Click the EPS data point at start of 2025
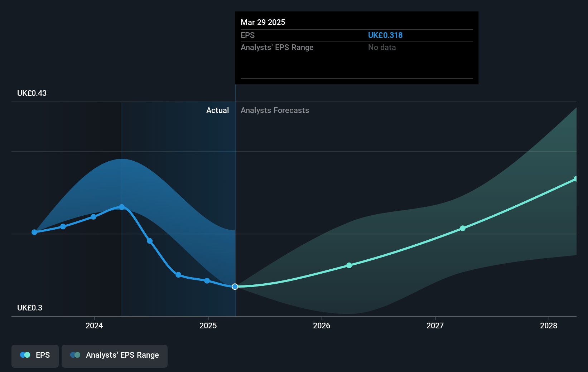 [207, 281]
